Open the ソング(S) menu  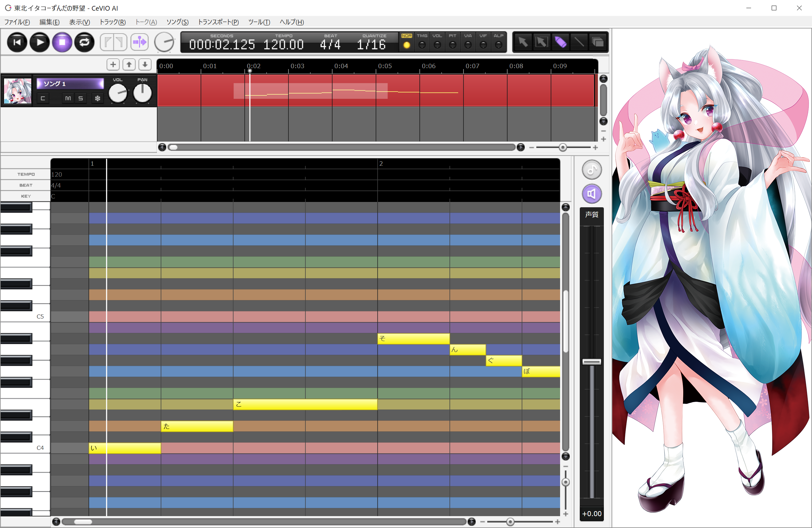(178, 22)
